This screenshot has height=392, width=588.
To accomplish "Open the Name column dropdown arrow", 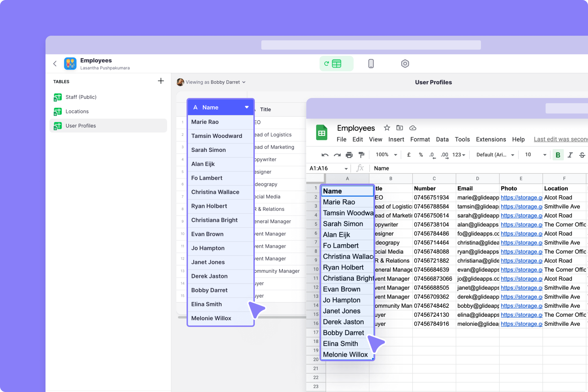I will pyautogui.click(x=247, y=107).
